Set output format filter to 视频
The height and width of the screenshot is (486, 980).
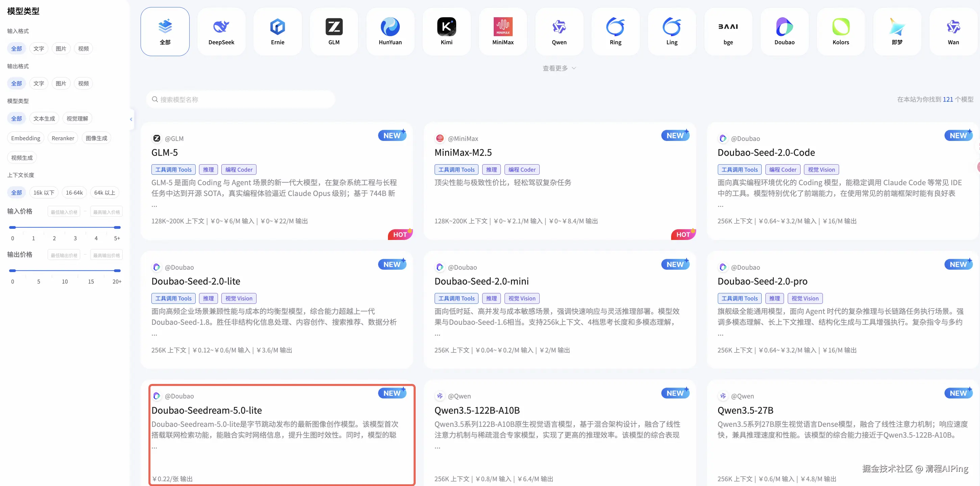pos(83,83)
